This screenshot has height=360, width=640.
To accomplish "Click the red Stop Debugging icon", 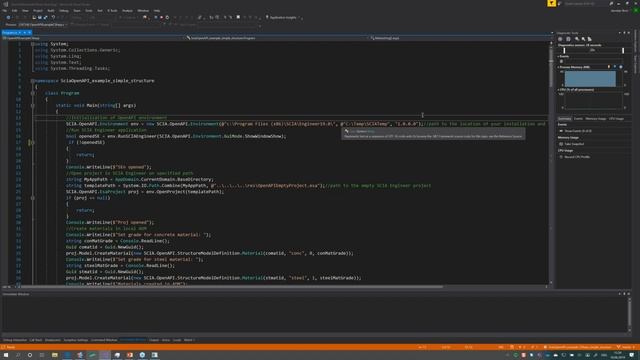I will coord(161,18).
